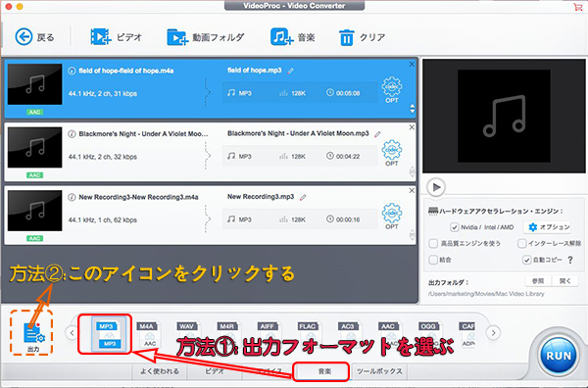This screenshot has height=388, width=588.
Task: Select WAV output format
Action: [188, 334]
